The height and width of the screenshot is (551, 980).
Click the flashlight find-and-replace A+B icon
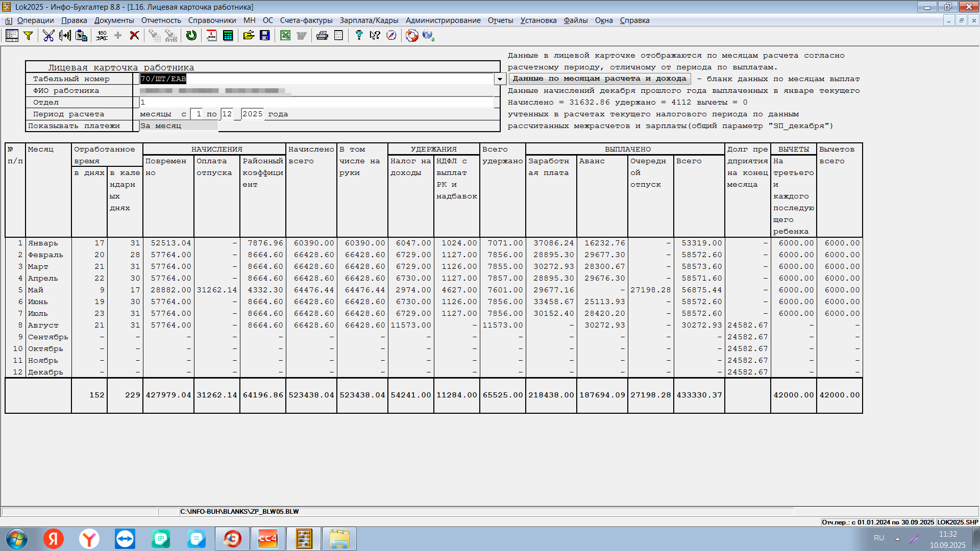(x=171, y=35)
